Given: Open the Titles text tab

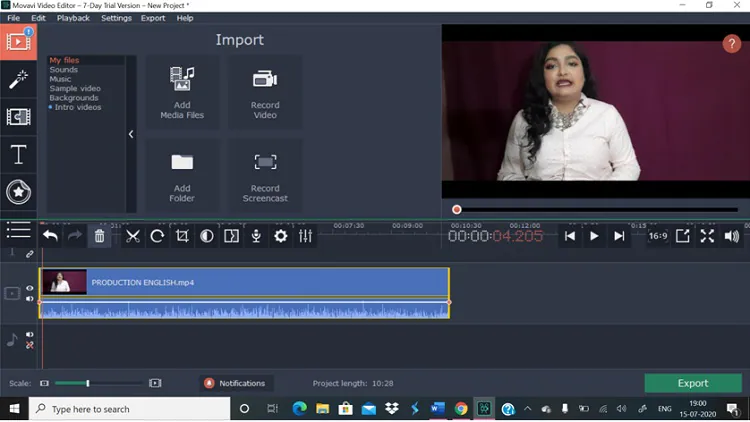Looking at the screenshot, I should [18, 155].
